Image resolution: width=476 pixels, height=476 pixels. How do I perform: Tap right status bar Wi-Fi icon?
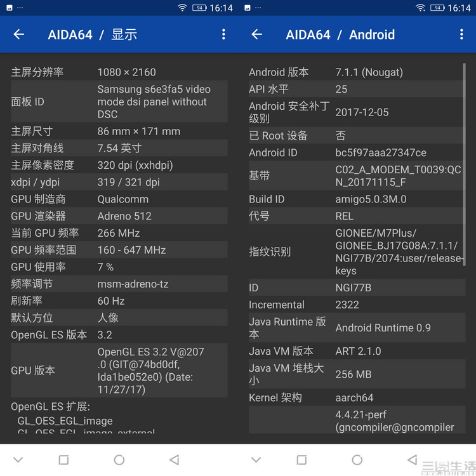pyautogui.click(x=420, y=8)
